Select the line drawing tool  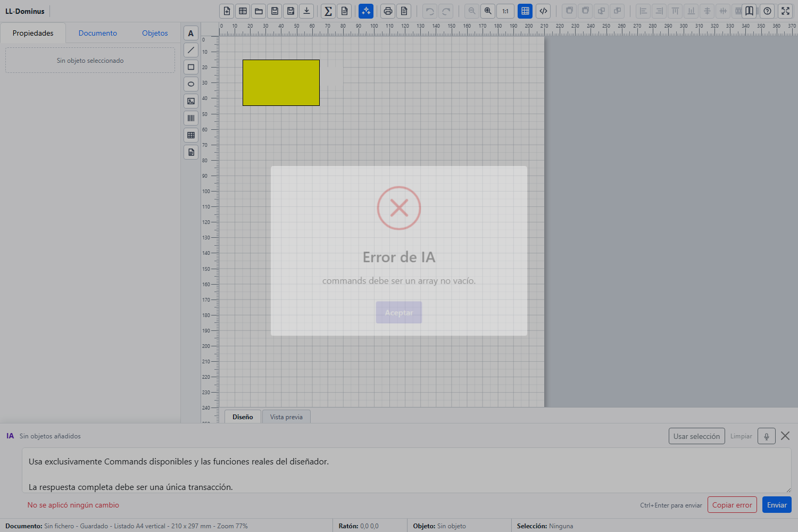pos(191,50)
